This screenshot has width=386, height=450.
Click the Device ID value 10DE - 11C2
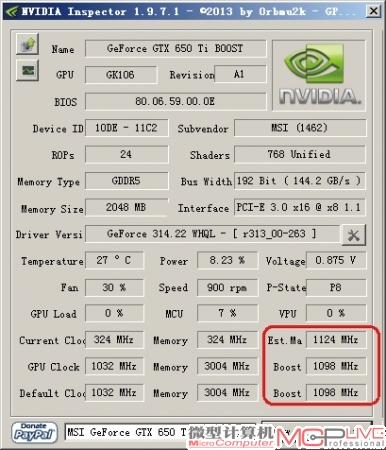coord(127,128)
